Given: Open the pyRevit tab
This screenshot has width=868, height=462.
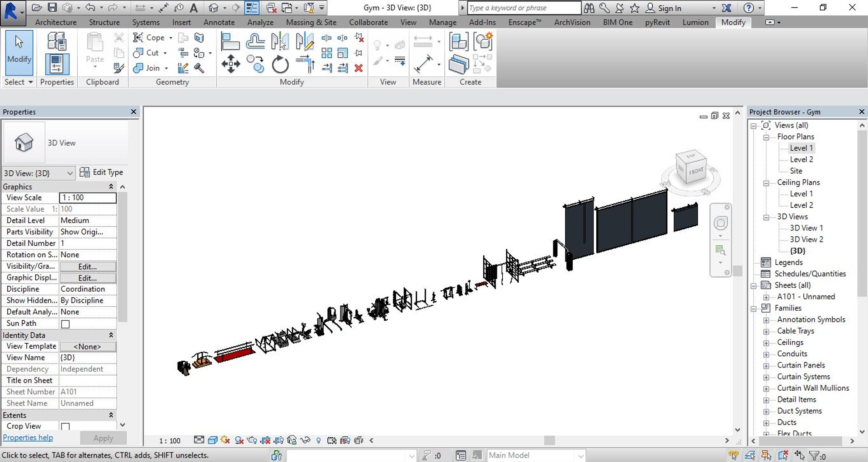Looking at the screenshot, I should (x=657, y=22).
